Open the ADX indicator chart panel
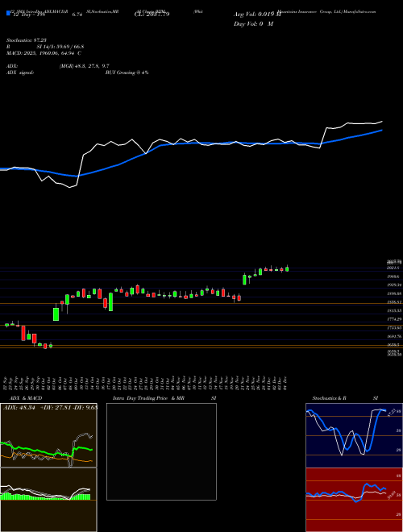The width and height of the screenshot is (403, 532). (48, 435)
